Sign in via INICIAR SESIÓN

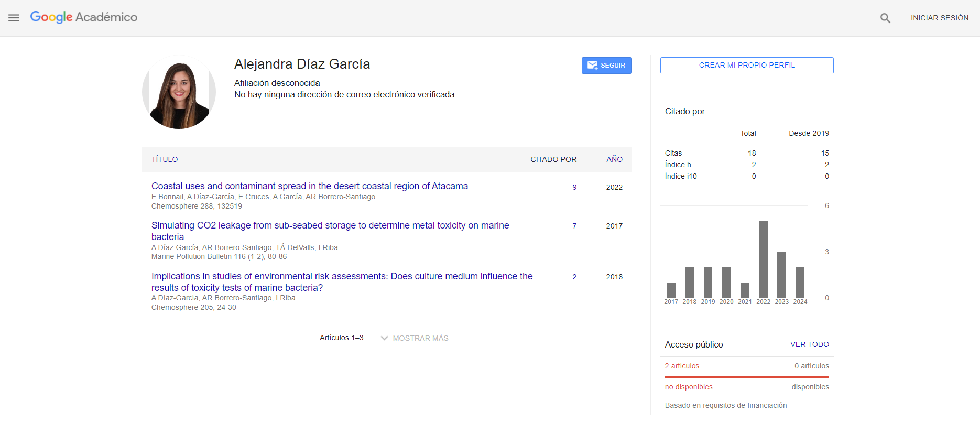tap(939, 18)
